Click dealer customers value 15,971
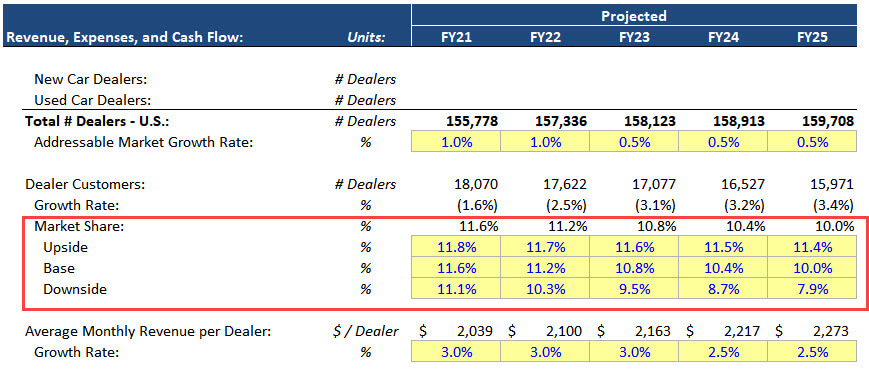869x371 pixels. click(x=833, y=184)
